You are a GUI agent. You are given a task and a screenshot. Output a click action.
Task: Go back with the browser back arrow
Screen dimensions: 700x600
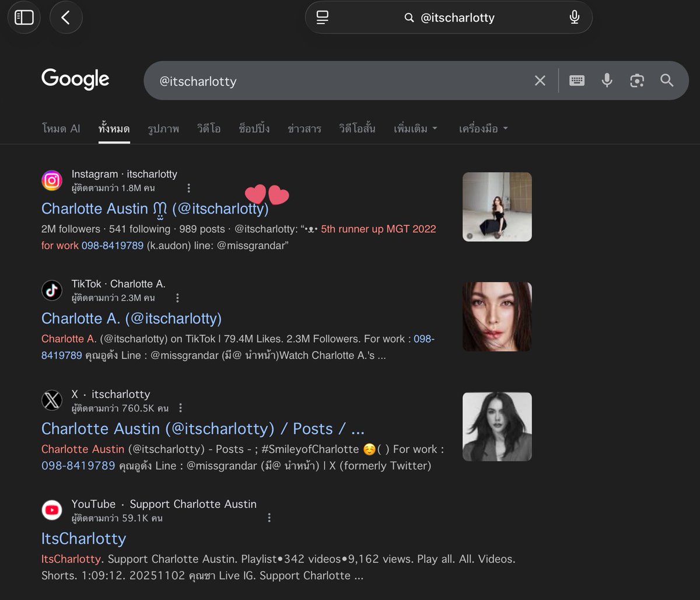click(x=66, y=18)
